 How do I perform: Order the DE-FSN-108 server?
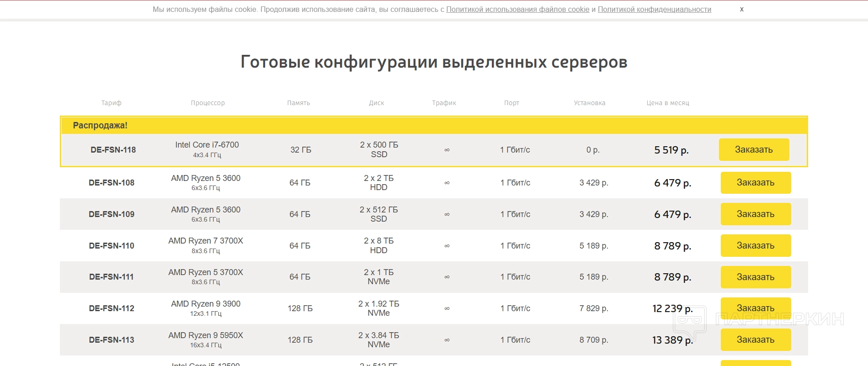click(756, 182)
